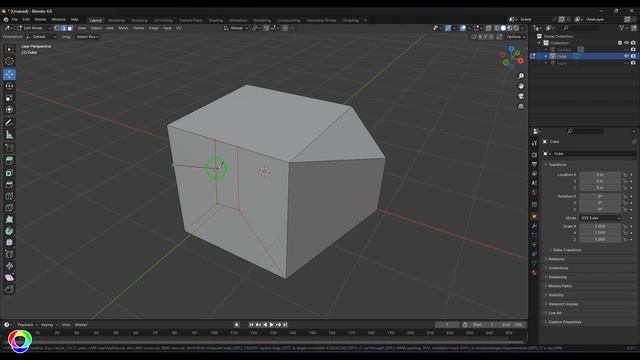
Task: Toggle Collection visibility eye in outliner
Action: (x=627, y=43)
